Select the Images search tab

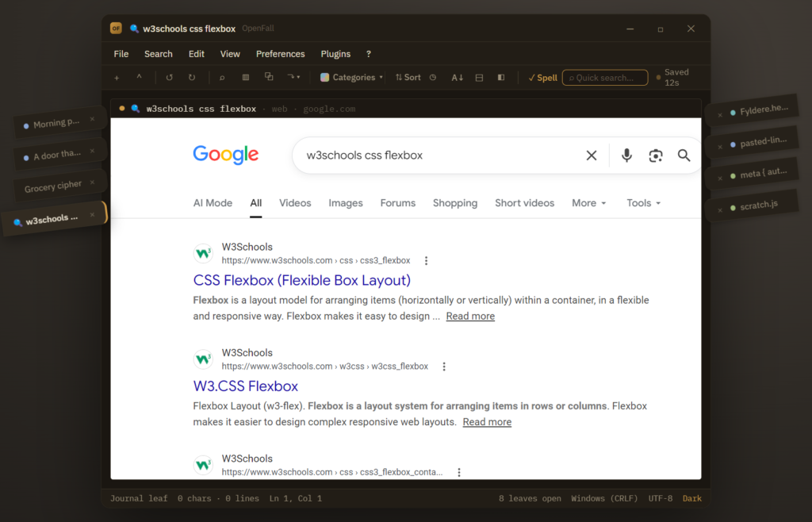click(346, 203)
